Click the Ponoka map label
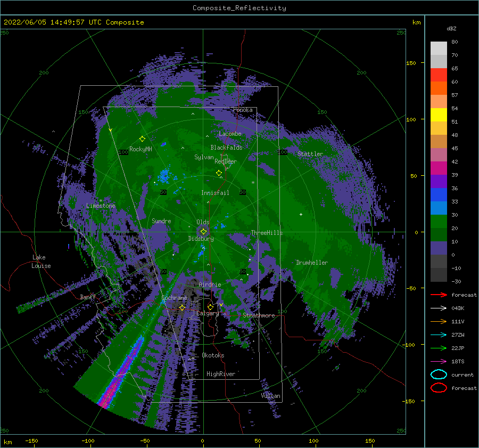This screenshot has height=448, width=479. pos(243,110)
